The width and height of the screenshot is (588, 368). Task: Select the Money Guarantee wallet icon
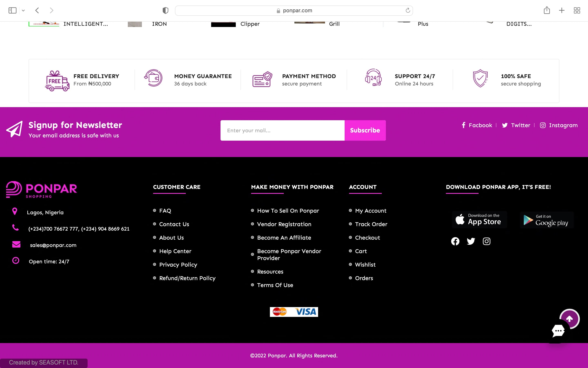point(153,78)
